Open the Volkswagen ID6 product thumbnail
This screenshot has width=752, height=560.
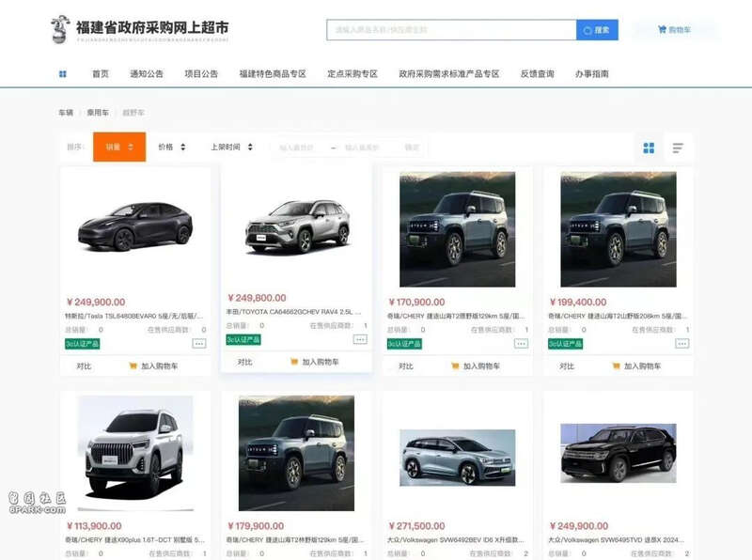coord(457,458)
